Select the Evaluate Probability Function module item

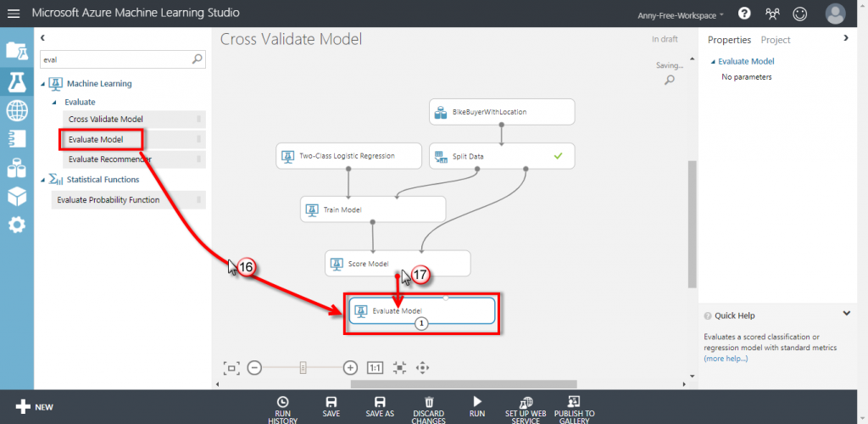coord(129,200)
